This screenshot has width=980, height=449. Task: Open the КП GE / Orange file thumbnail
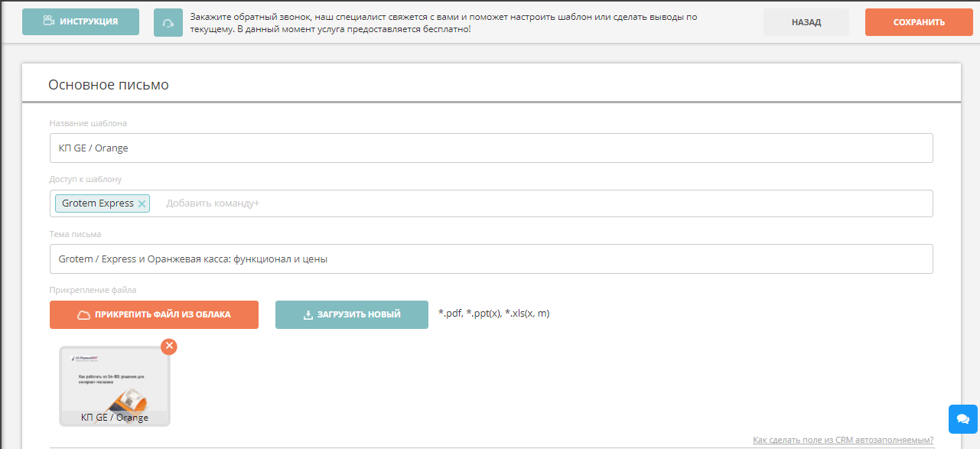115,386
